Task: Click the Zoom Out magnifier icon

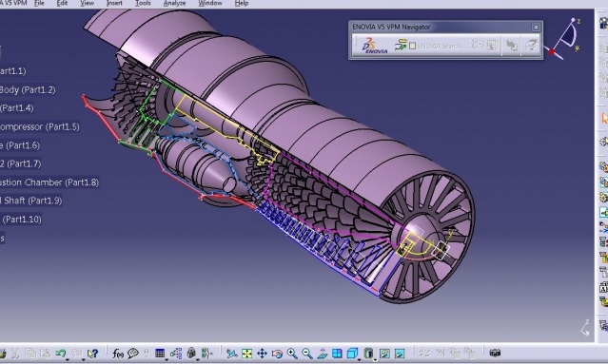Action: point(307,354)
